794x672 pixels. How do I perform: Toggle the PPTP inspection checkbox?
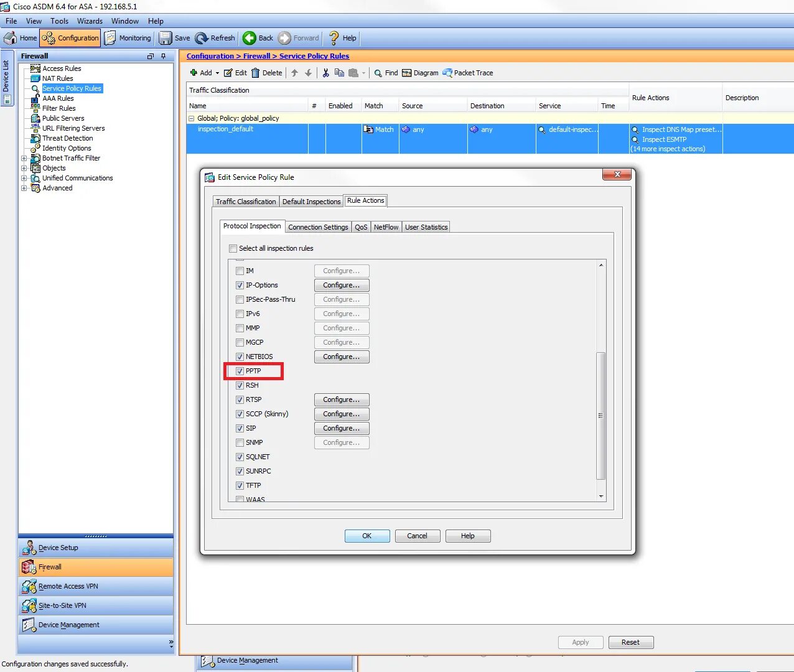[240, 371]
